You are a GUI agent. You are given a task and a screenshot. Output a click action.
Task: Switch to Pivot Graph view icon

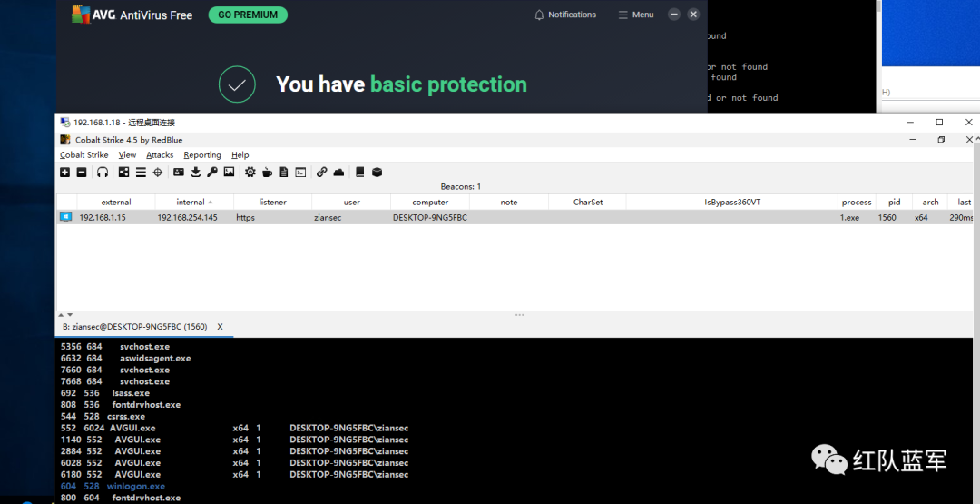click(123, 172)
